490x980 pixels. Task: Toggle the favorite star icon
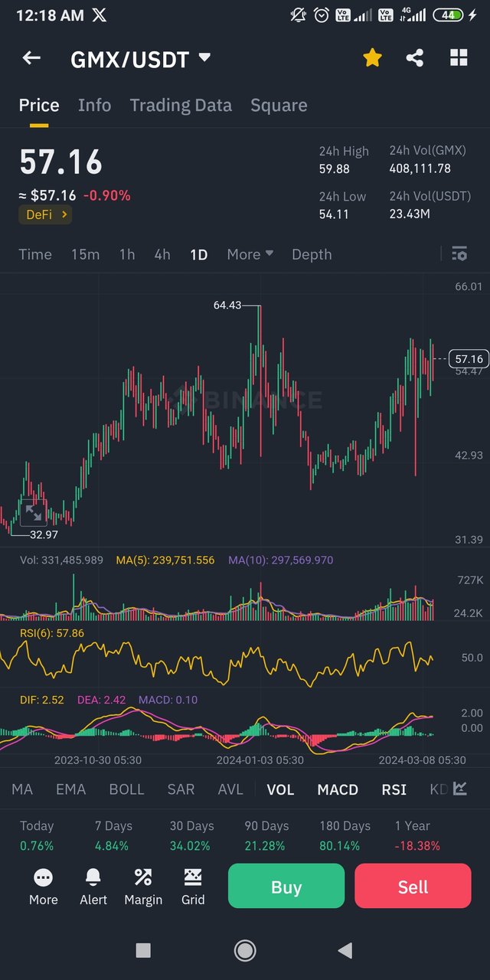click(x=372, y=57)
